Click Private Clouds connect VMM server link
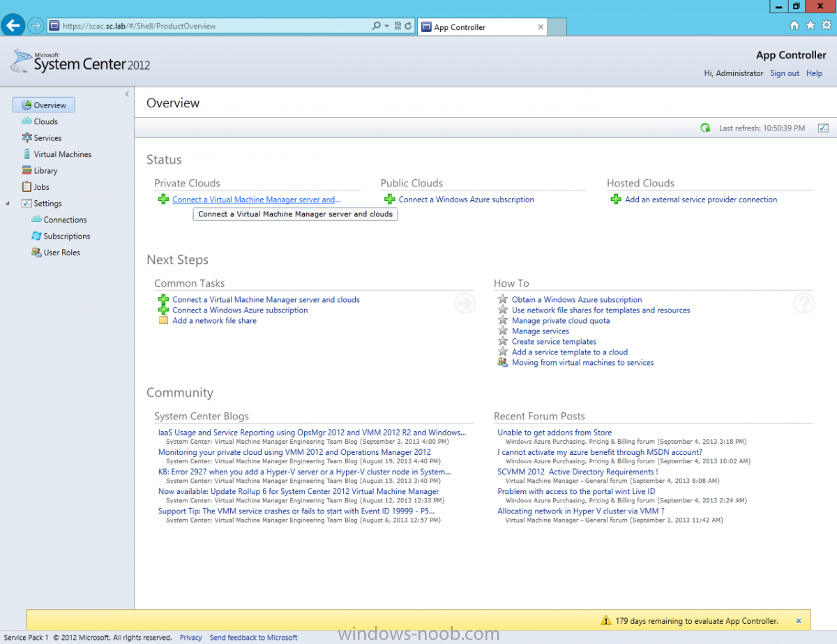 click(257, 200)
